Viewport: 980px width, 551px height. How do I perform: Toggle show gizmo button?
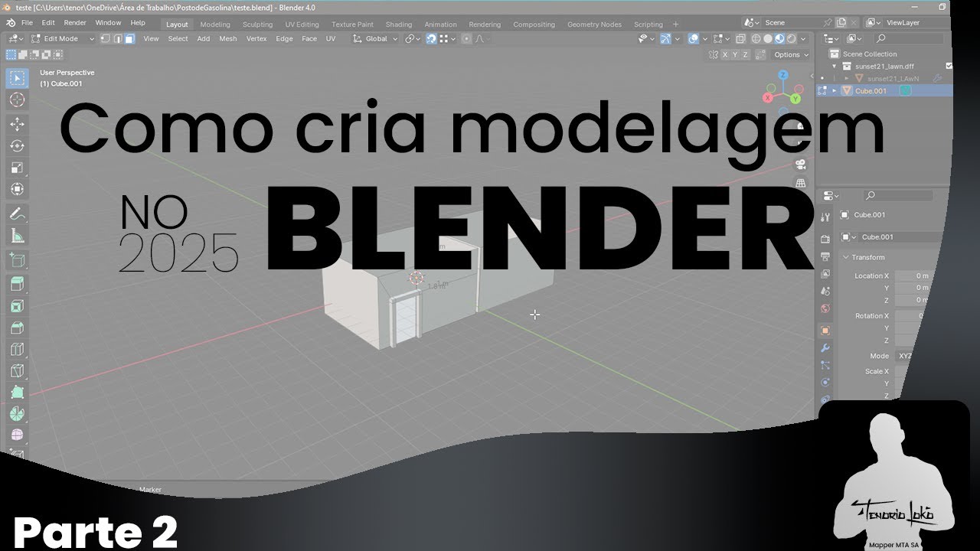(665, 38)
